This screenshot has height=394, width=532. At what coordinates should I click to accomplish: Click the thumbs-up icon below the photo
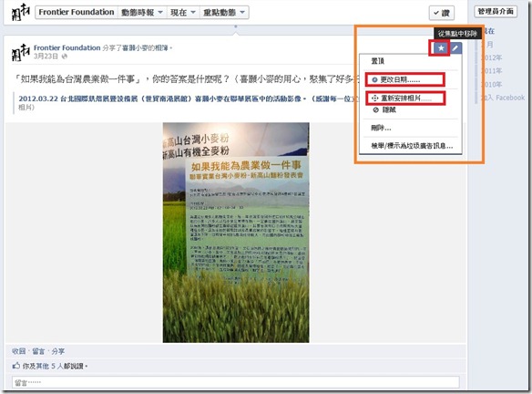pyautogui.click(x=16, y=366)
